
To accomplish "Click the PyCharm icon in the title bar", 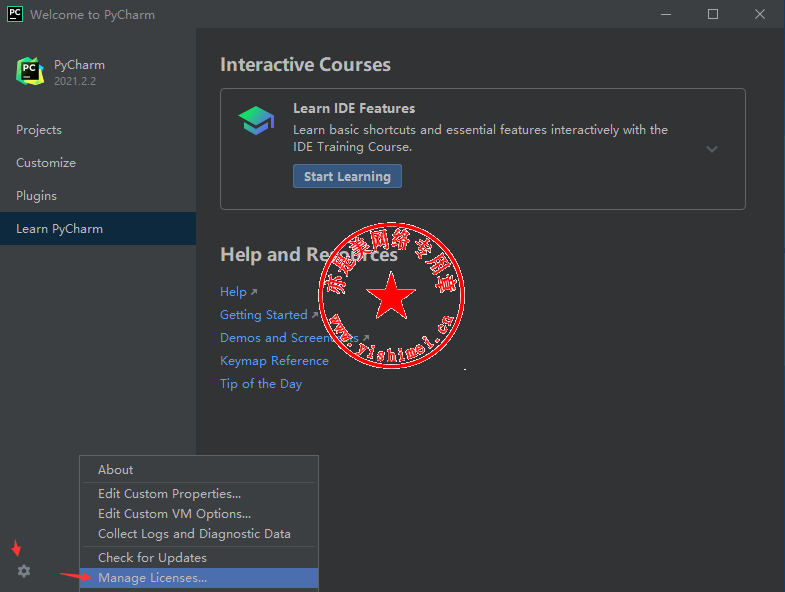I will (x=15, y=14).
